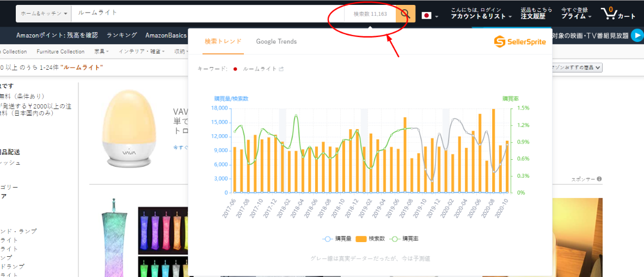The width and height of the screenshot is (644, 277).
Task: Click the sponsor info icon
Action: (599, 179)
